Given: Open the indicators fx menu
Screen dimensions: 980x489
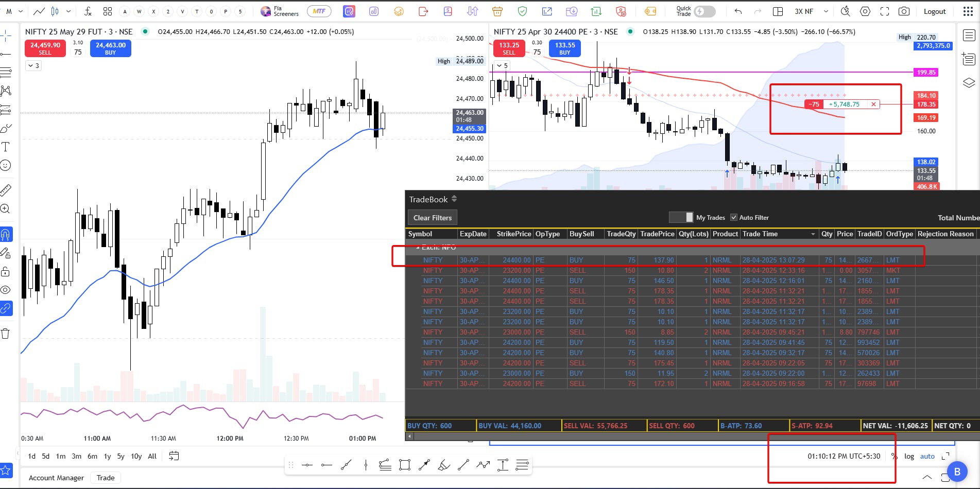Looking at the screenshot, I should [88, 11].
